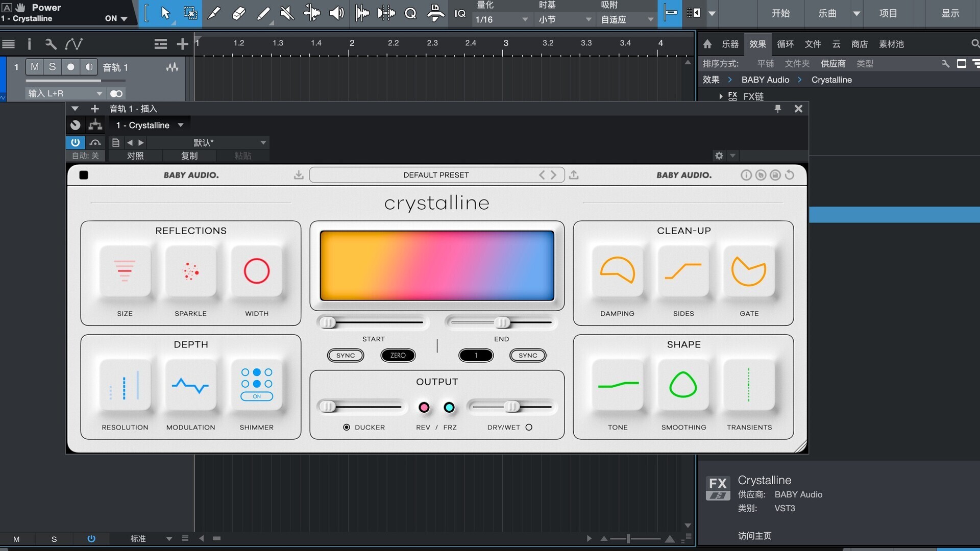
Task: Switch to the 素材池 browser tab
Action: 891,44
